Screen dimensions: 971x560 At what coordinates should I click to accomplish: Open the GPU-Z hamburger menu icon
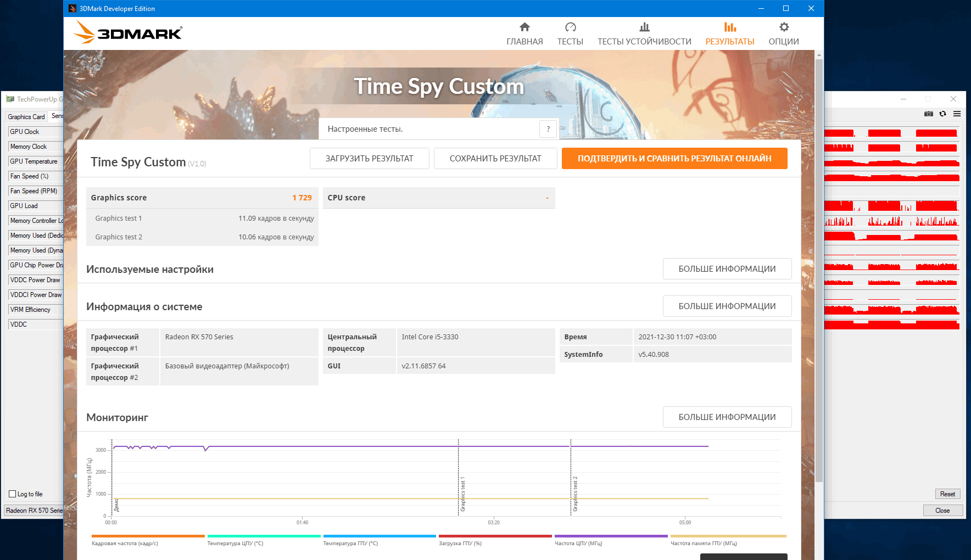coord(957,114)
